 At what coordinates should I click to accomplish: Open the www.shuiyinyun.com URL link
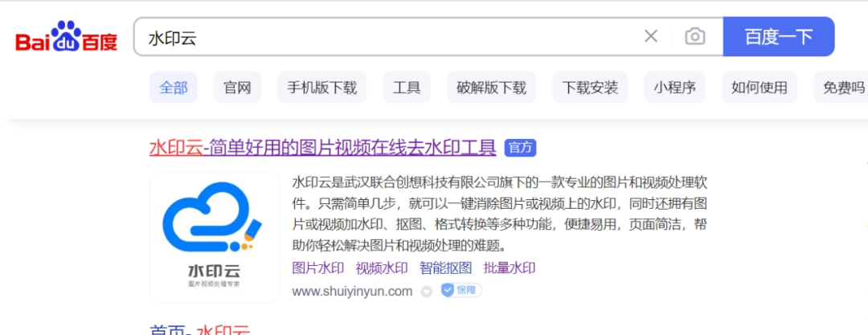(x=352, y=291)
